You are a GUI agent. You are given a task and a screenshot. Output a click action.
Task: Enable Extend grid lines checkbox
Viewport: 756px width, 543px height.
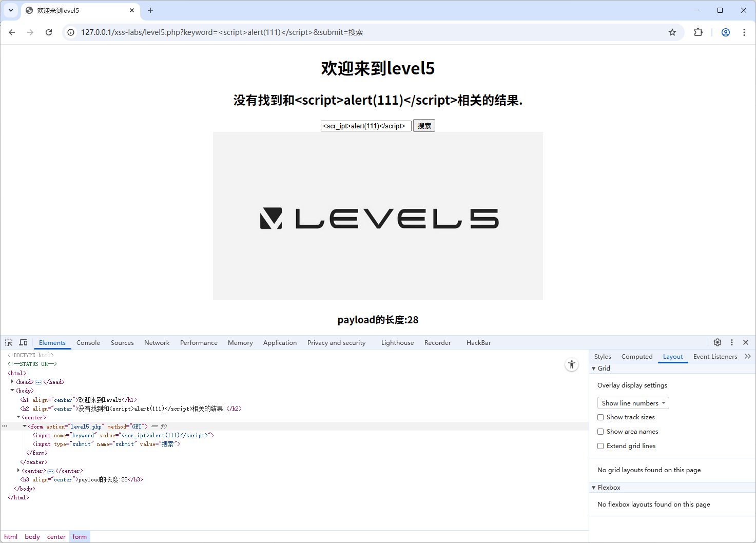point(600,446)
